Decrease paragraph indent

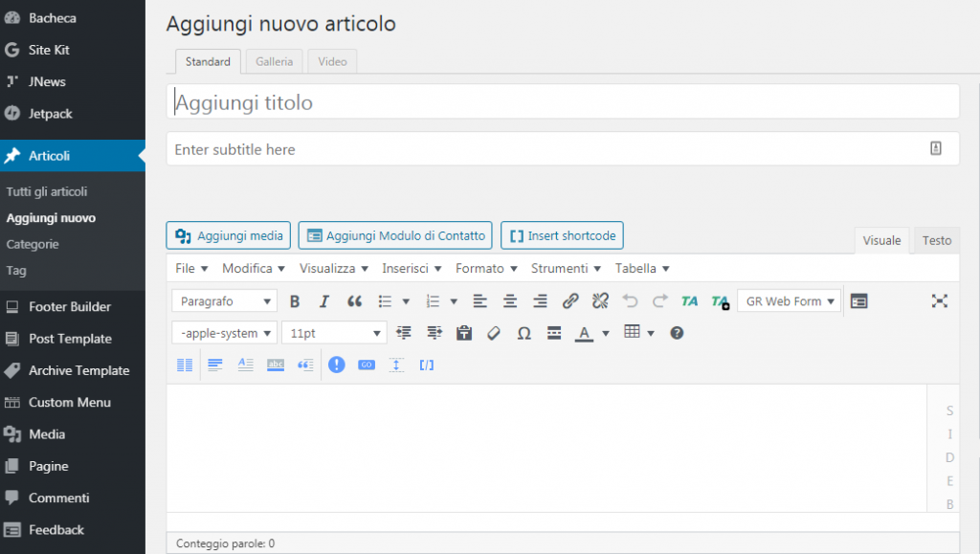pyautogui.click(x=404, y=333)
